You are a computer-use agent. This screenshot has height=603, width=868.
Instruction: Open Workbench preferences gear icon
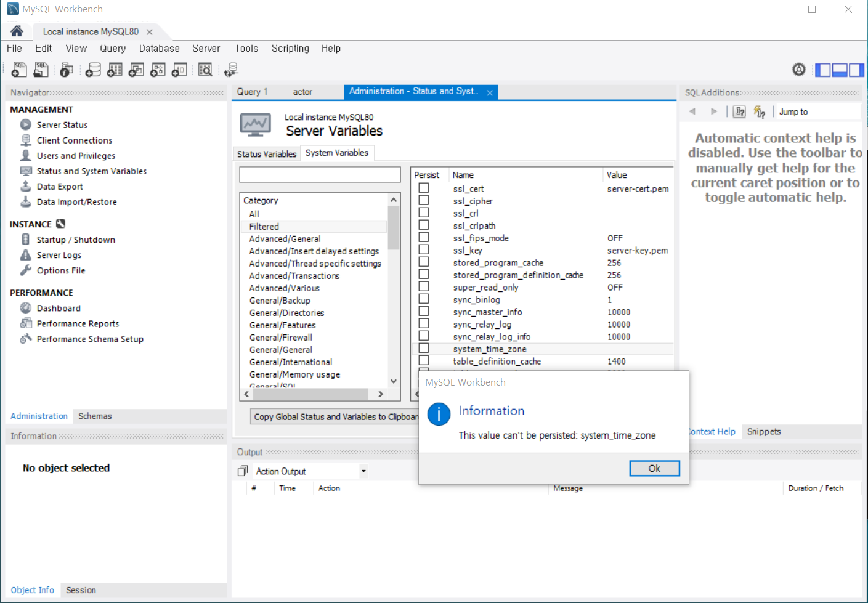point(798,70)
